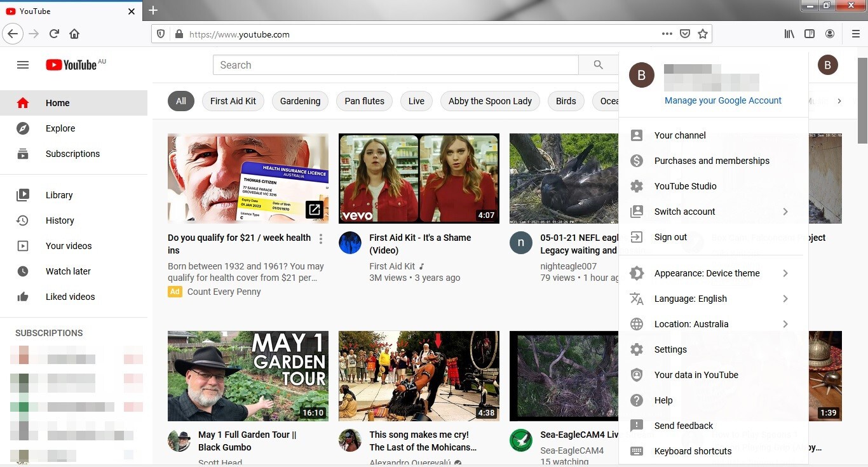The height and width of the screenshot is (467, 868).
Task: Select the Birds filter chip
Action: pyautogui.click(x=566, y=101)
